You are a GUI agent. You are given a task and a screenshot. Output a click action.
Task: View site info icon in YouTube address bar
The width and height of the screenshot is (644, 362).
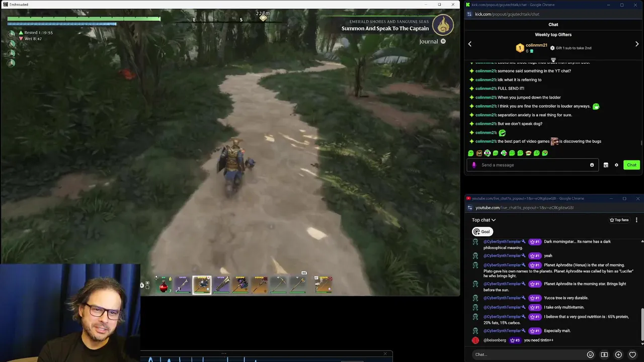pos(470,208)
